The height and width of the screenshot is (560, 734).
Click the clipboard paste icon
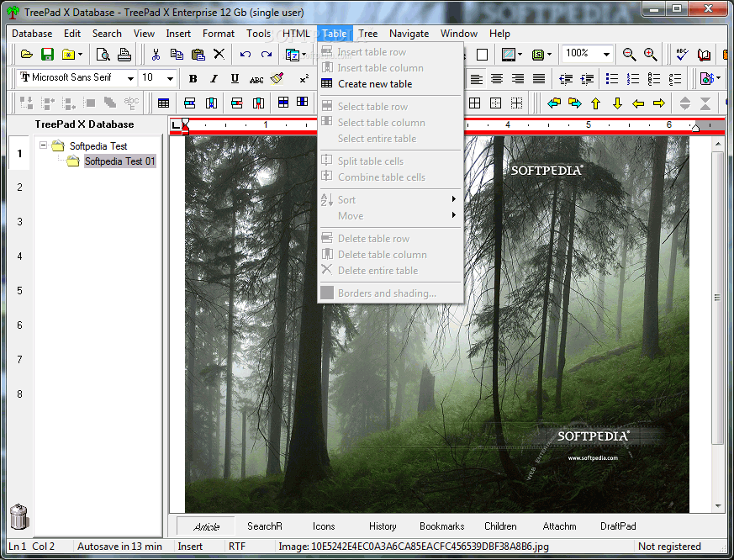[198, 55]
